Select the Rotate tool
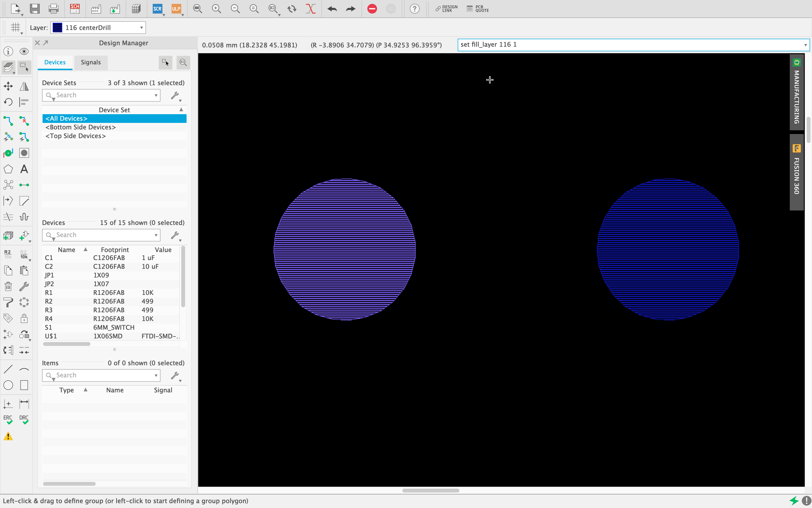 [8, 102]
